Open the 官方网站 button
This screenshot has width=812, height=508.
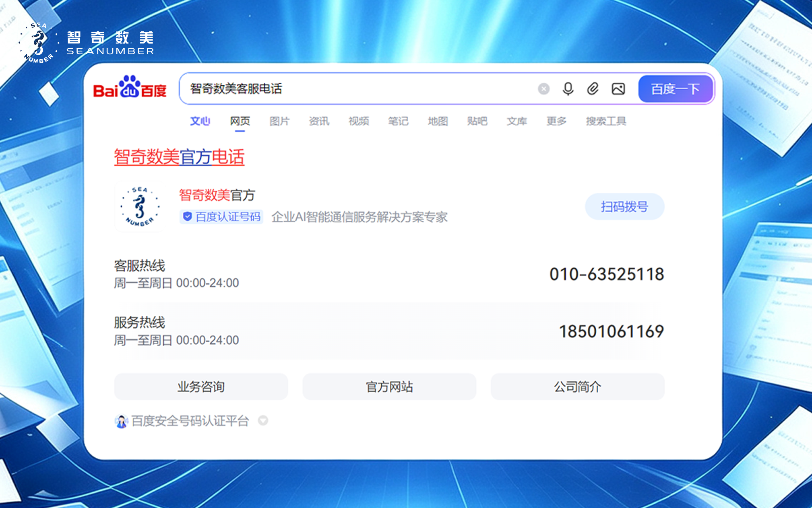tap(389, 387)
